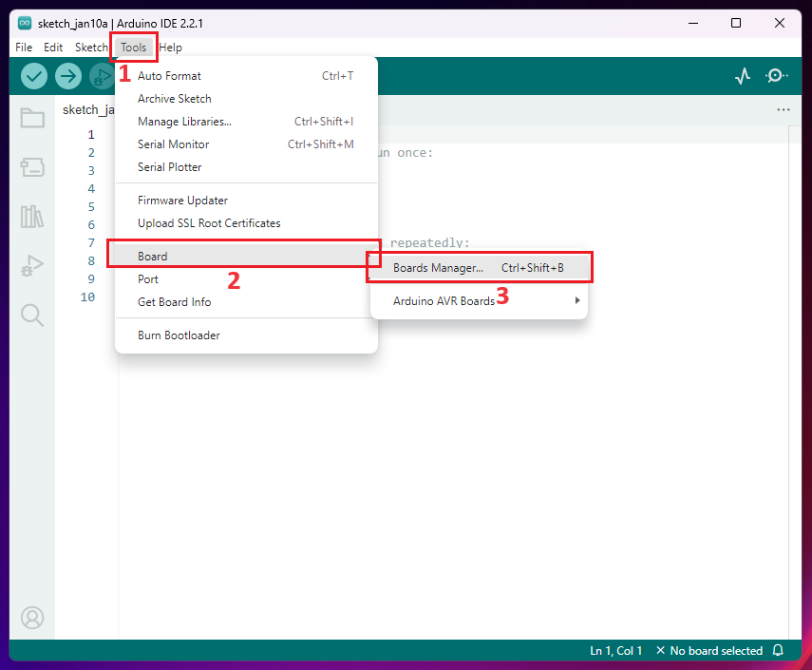Open the Boards Manager sidebar icon
Image resolution: width=812 pixels, height=670 pixels.
(32, 167)
